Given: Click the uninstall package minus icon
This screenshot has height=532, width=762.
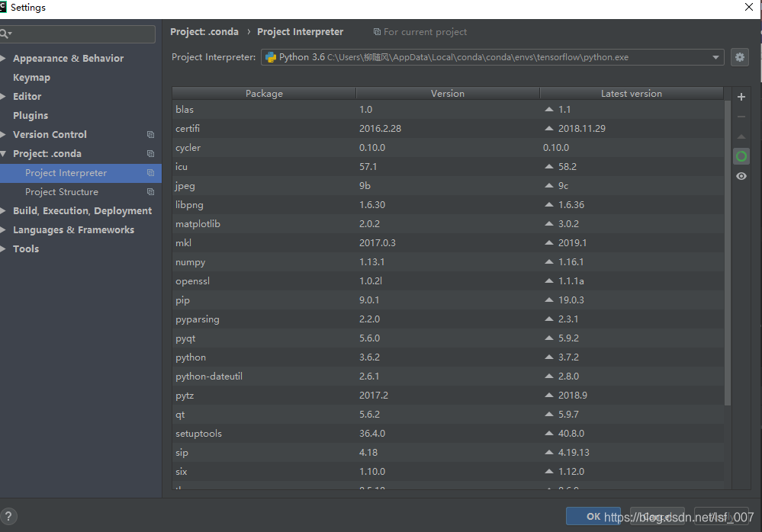Looking at the screenshot, I should 741,117.
